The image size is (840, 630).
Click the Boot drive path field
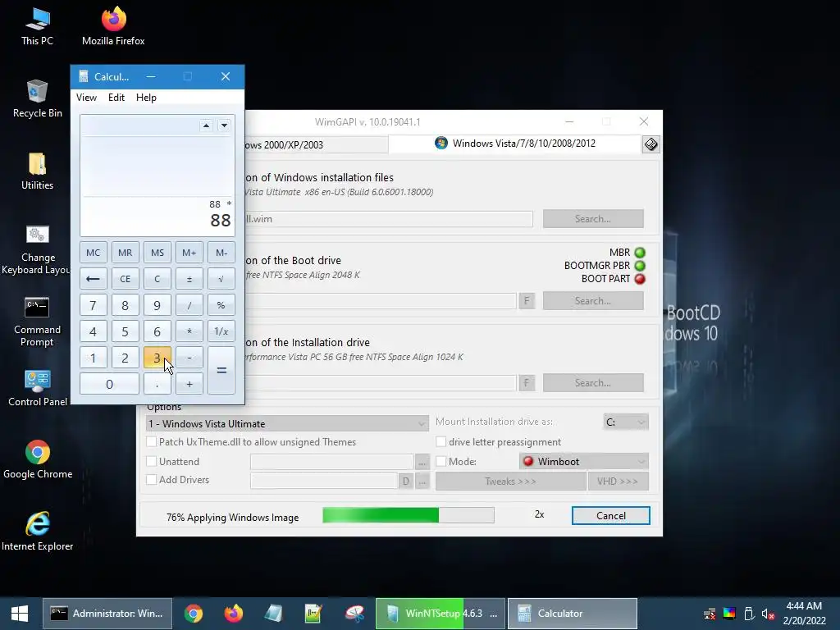pyautogui.click(x=381, y=300)
